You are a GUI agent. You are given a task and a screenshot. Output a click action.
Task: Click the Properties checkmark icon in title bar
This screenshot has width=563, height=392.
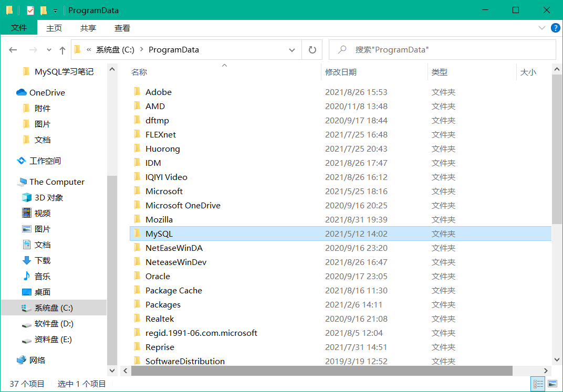[30, 10]
